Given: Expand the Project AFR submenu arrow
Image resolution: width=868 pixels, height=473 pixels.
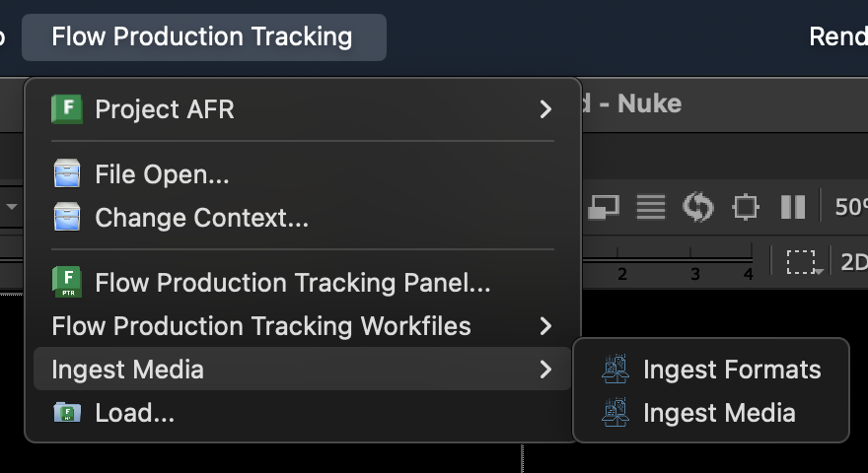Looking at the screenshot, I should (545, 108).
